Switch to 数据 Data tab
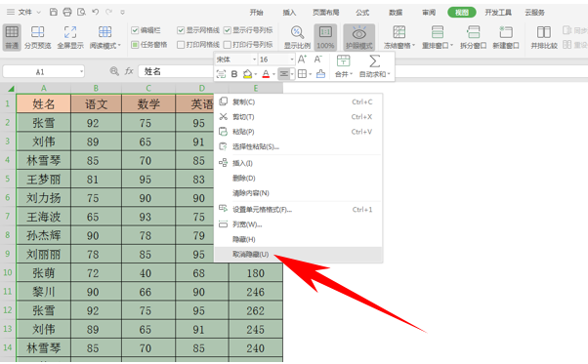Screen dimensions: 588x364 tap(396, 13)
